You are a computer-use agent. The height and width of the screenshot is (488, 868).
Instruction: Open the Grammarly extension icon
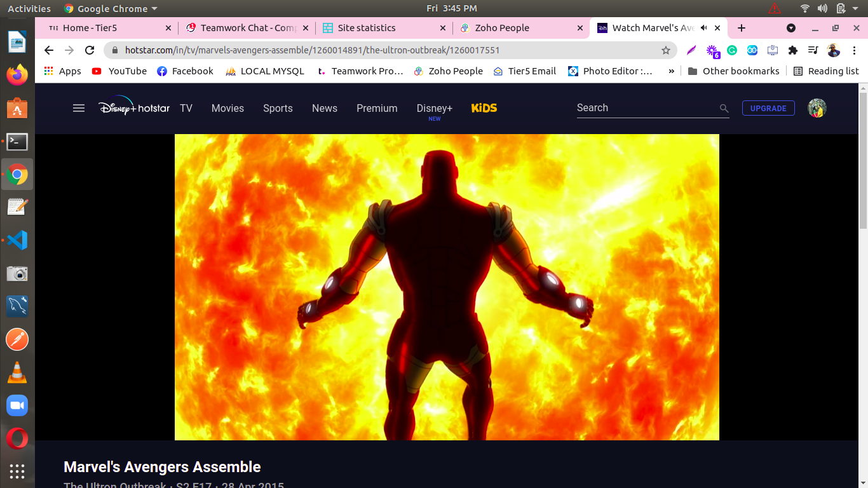(x=732, y=50)
